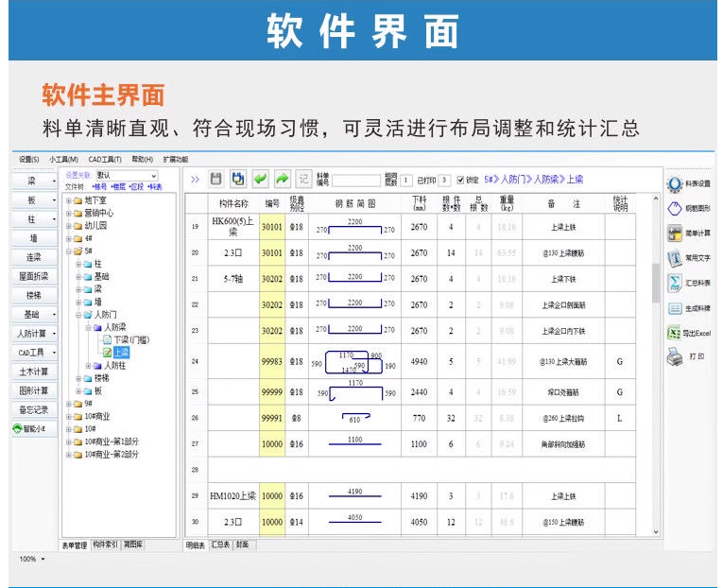Image resolution: width=723 pixels, height=588 pixels.
Task: Switch to the 汇总表 tab
Action: (219, 545)
